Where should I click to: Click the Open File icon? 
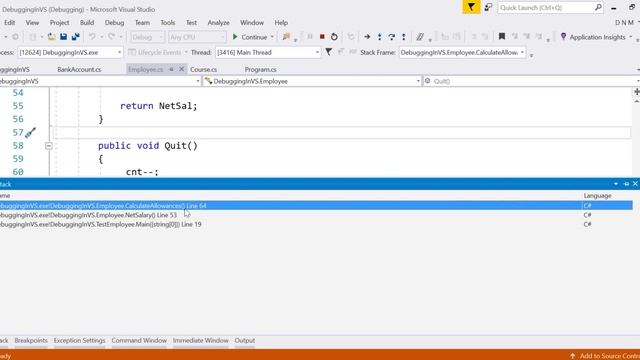pyautogui.click(x=51, y=37)
